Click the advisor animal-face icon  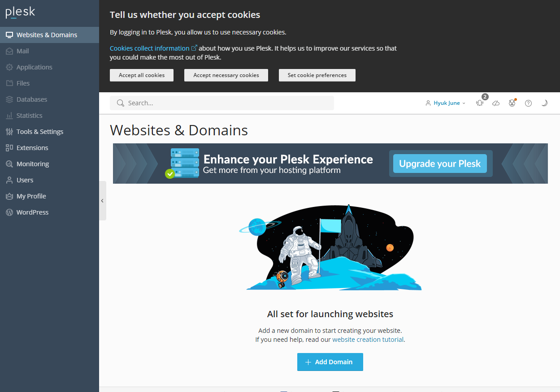pos(512,103)
